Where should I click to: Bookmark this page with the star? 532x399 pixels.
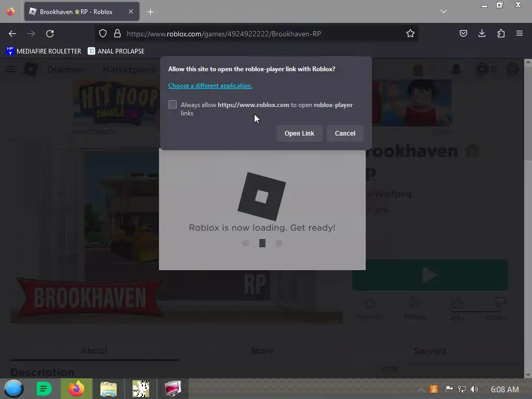pyautogui.click(x=410, y=33)
